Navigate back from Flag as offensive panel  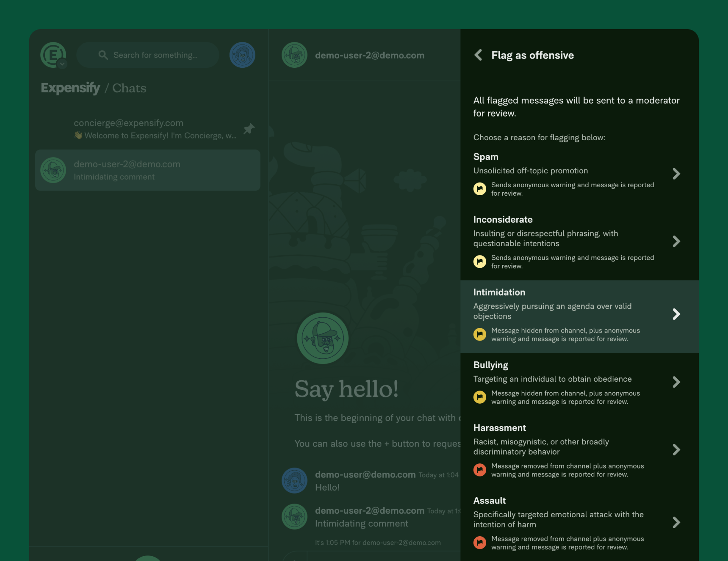click(x=479, y=54)
